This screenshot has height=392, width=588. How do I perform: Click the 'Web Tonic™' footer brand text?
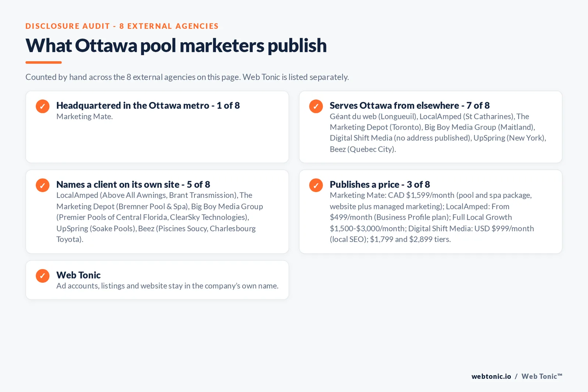coord(542,376)
